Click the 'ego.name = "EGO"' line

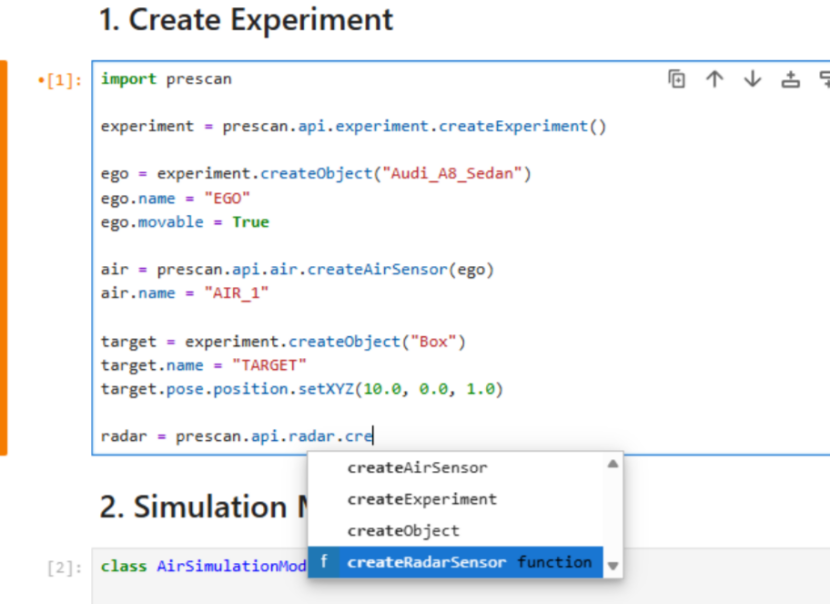pyautogui.click(x=175, y=199)
